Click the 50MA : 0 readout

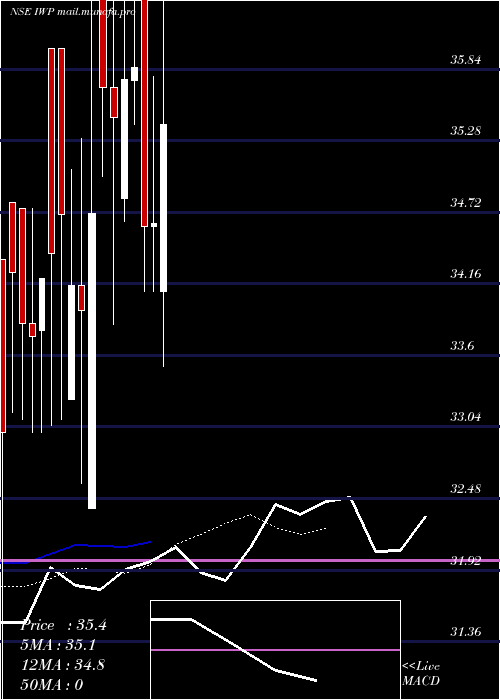pos(52,685)
